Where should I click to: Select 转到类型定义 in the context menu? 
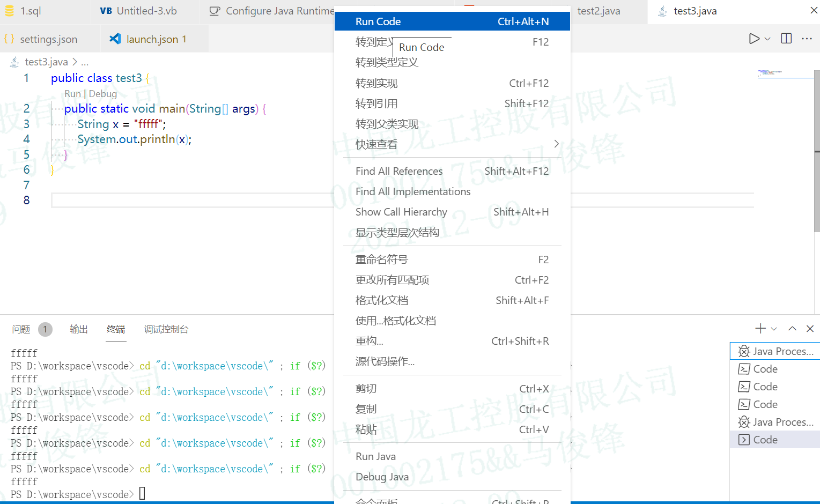tap(452, 62)
